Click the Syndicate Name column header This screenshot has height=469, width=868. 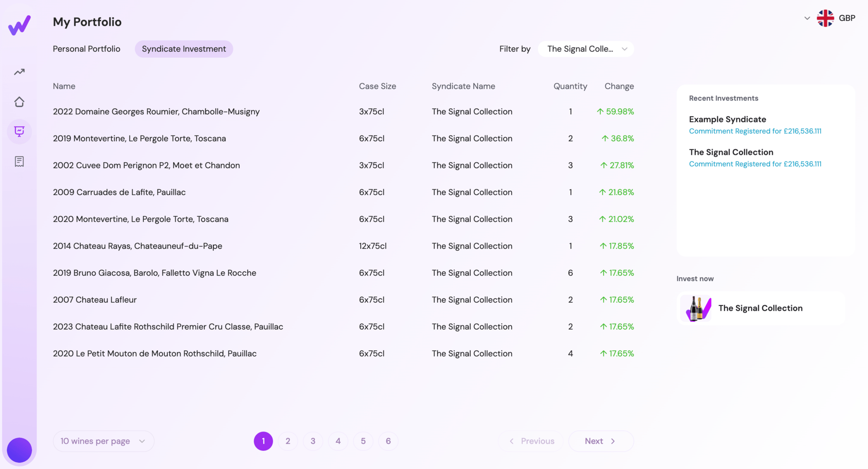coord(463,86)
